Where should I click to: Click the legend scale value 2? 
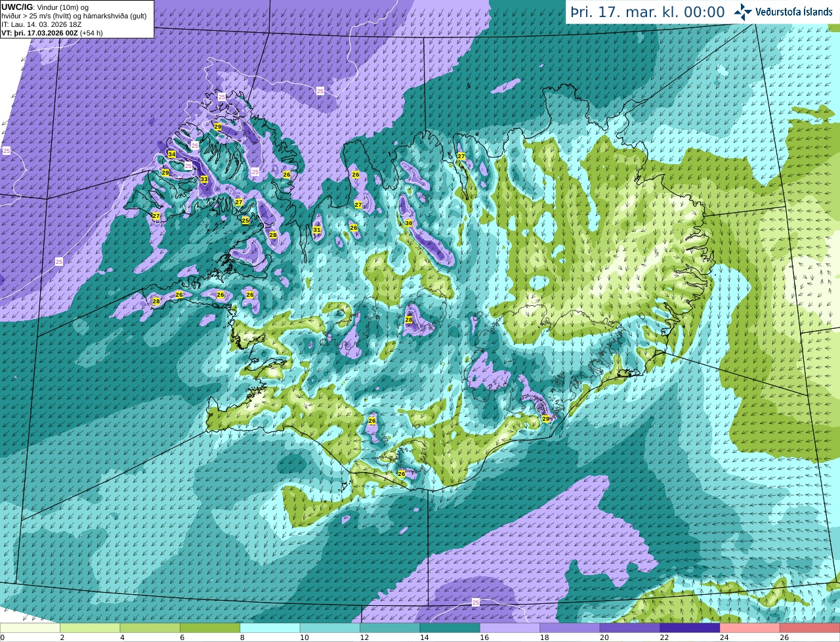(x=62, y=637)
